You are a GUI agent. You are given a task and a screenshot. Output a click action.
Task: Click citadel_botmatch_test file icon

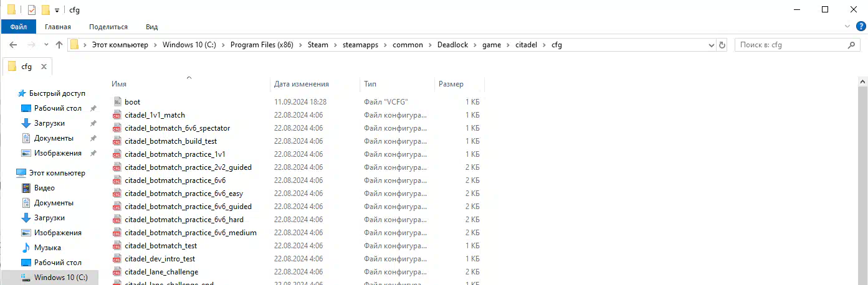pyautogui.click(x=117, y=246)
